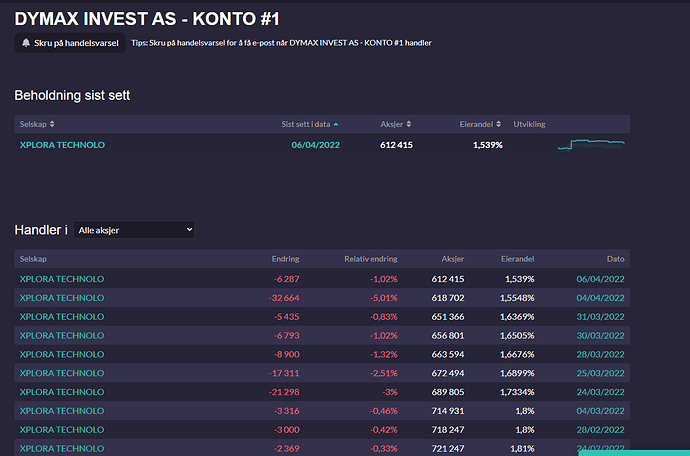Sort holdings by Selskap column arrows

click(52, 124)
